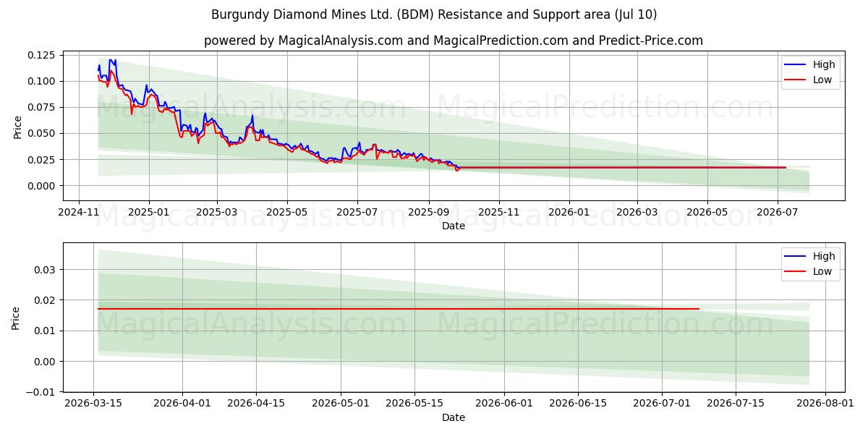Click the '2026-06-15' date label
868x434 pixels.
[x=578, y=405]
